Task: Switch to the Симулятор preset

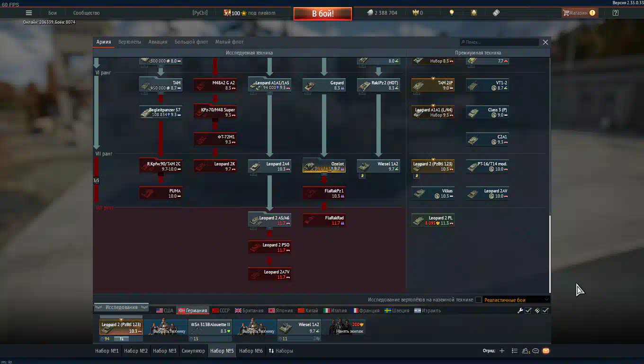Action: 193,351
